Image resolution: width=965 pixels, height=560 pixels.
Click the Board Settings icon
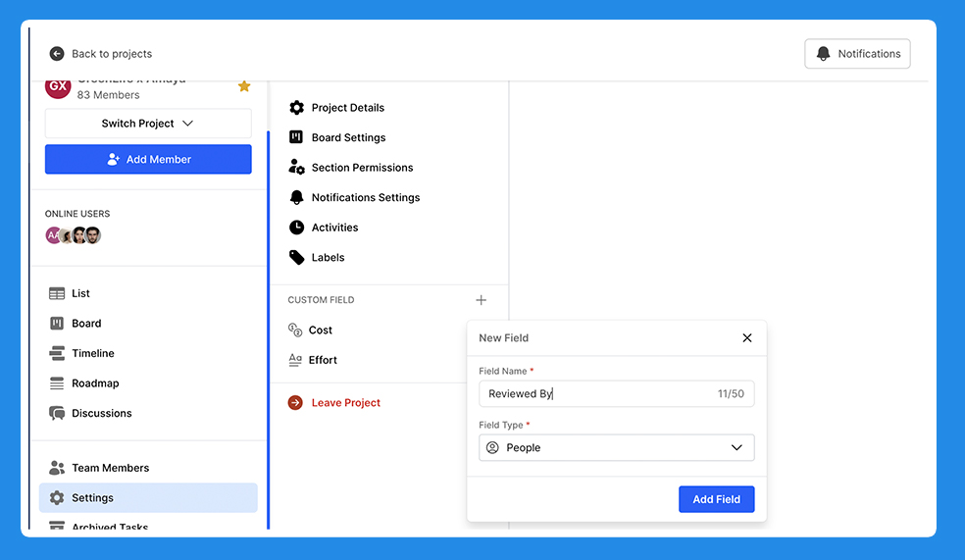click(x=296, y=137)
